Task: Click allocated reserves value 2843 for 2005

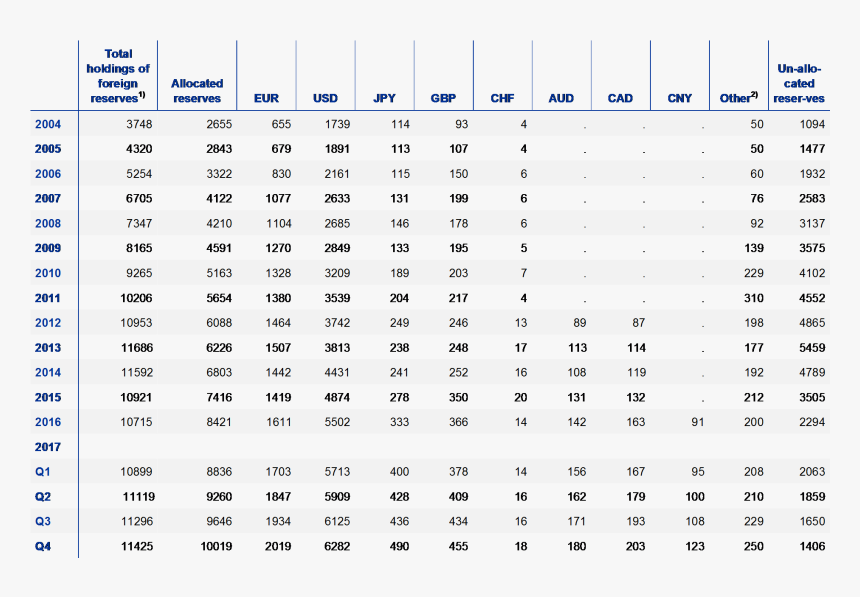Action: [219, 149]
